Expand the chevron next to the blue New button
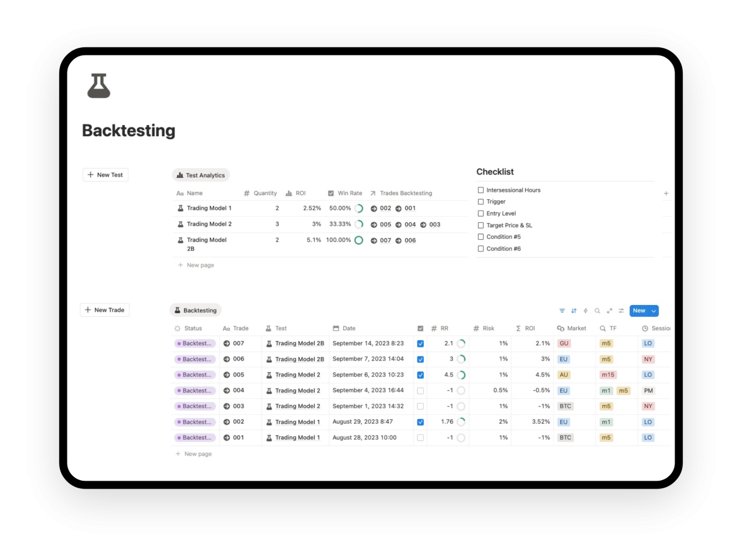 (654, 311)
